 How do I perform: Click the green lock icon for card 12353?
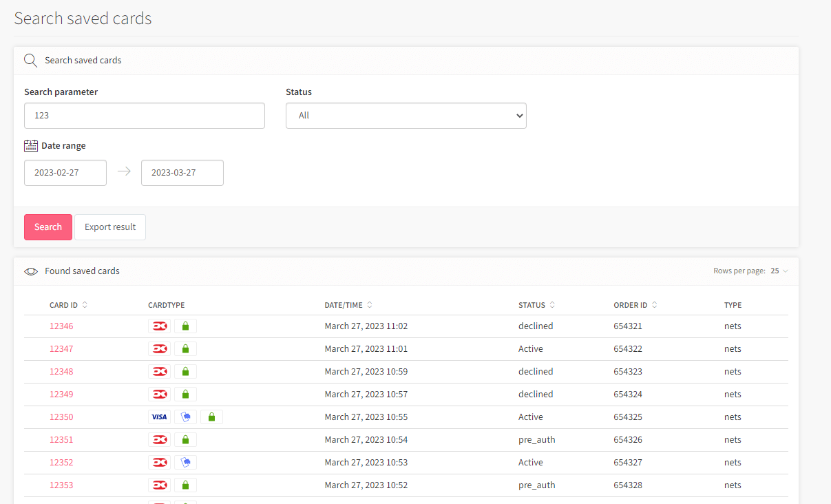(x=185, y=485)
